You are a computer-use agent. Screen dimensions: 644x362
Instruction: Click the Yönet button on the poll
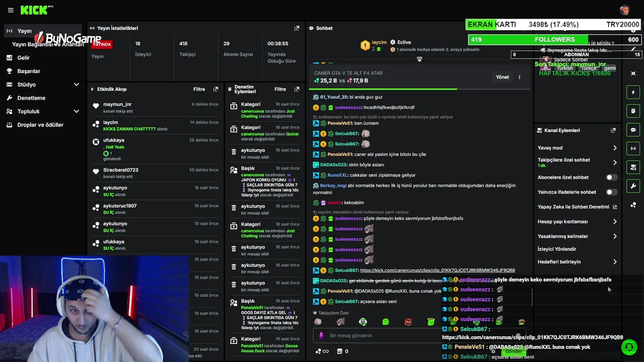click(502, 77)
